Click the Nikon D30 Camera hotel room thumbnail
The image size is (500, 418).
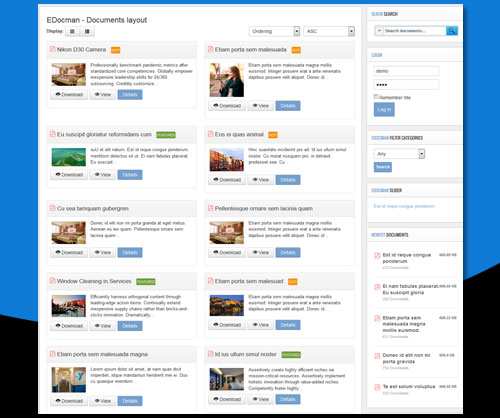tap(69, 74)
